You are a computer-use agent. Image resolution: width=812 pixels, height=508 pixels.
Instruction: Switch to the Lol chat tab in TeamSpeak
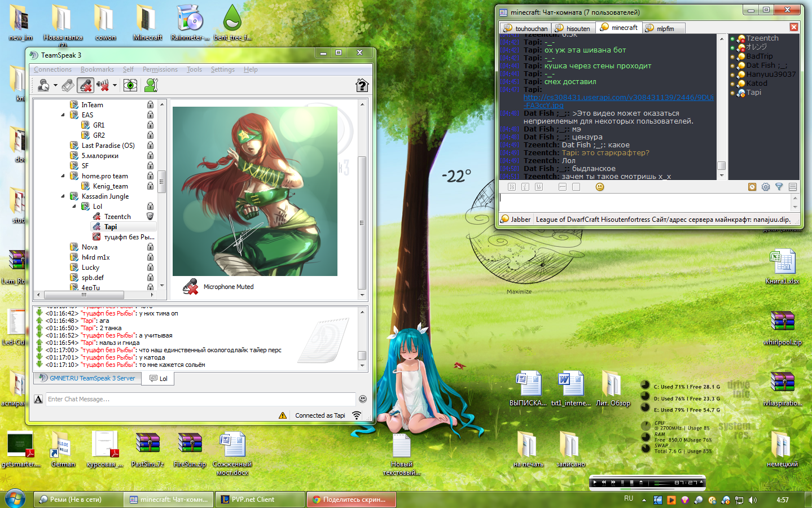[158, 379]
